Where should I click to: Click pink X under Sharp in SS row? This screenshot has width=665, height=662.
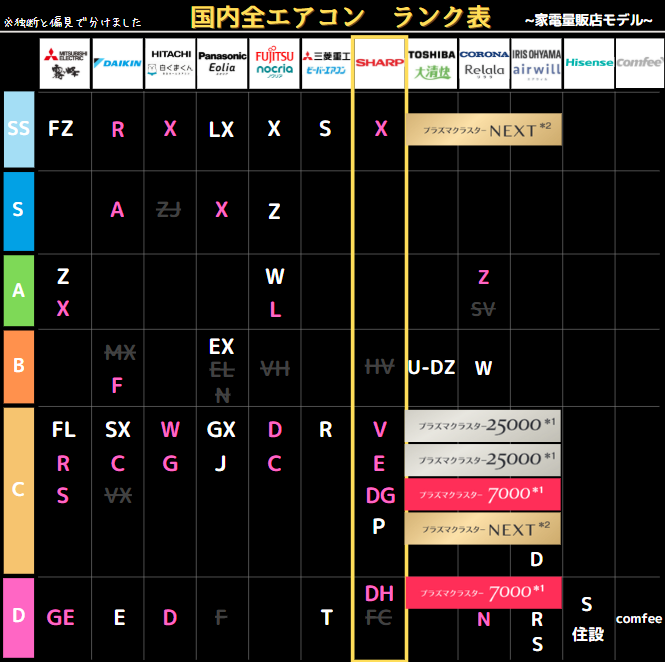tap(381, 128)
